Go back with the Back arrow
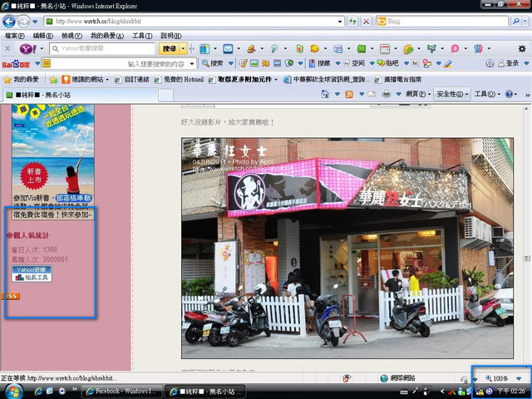 tap(9, 22)
